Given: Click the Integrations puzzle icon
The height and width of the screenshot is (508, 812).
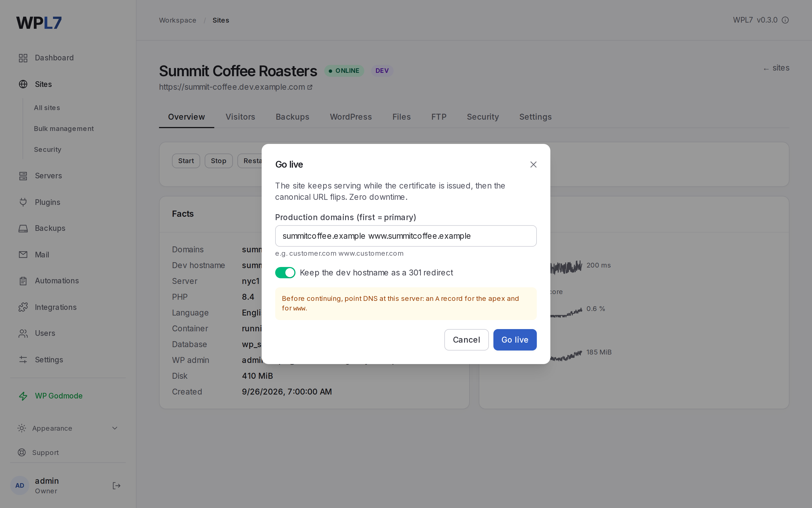Looking at the screenshot, I should (23, 307).
